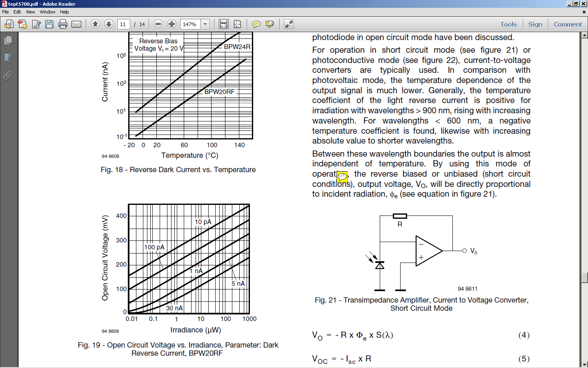Click the '30 nA' curve label

coord(174,308)
